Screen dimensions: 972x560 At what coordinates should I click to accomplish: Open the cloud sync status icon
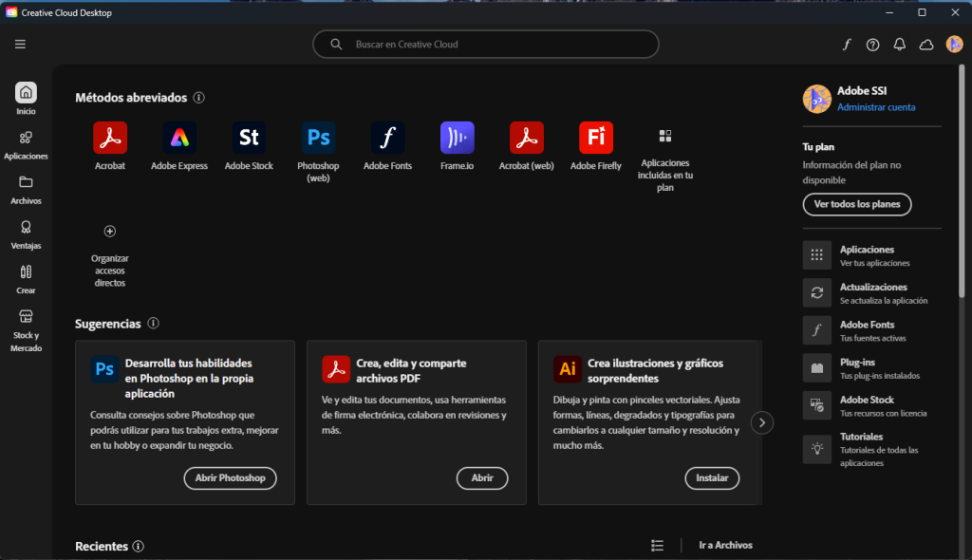point(926,45)
